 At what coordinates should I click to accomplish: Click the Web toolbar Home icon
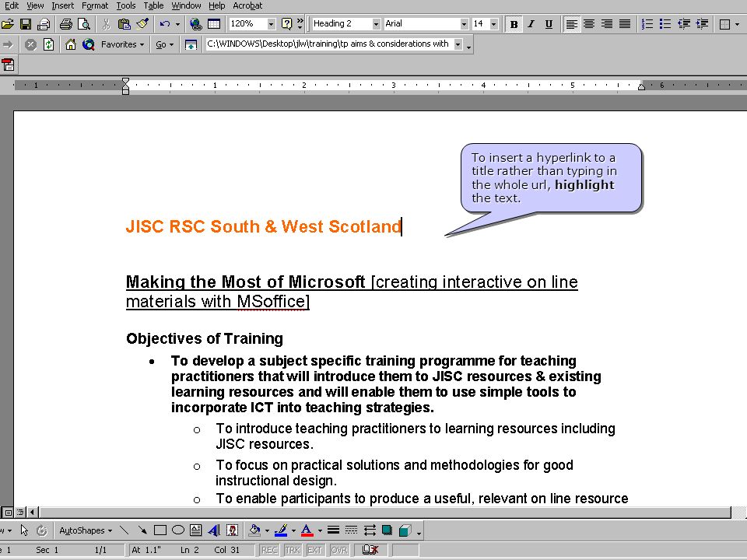[x=71, y=45]
